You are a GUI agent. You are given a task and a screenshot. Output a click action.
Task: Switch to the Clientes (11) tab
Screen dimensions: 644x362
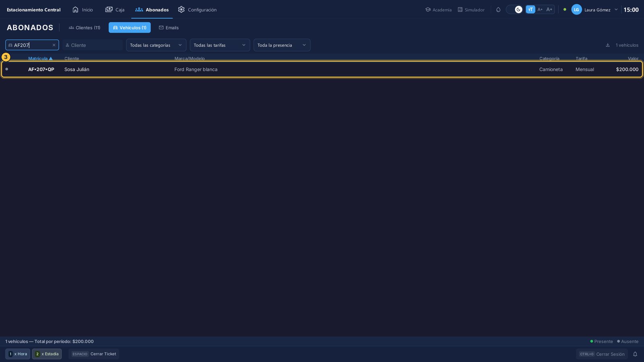tap(85, 28)
